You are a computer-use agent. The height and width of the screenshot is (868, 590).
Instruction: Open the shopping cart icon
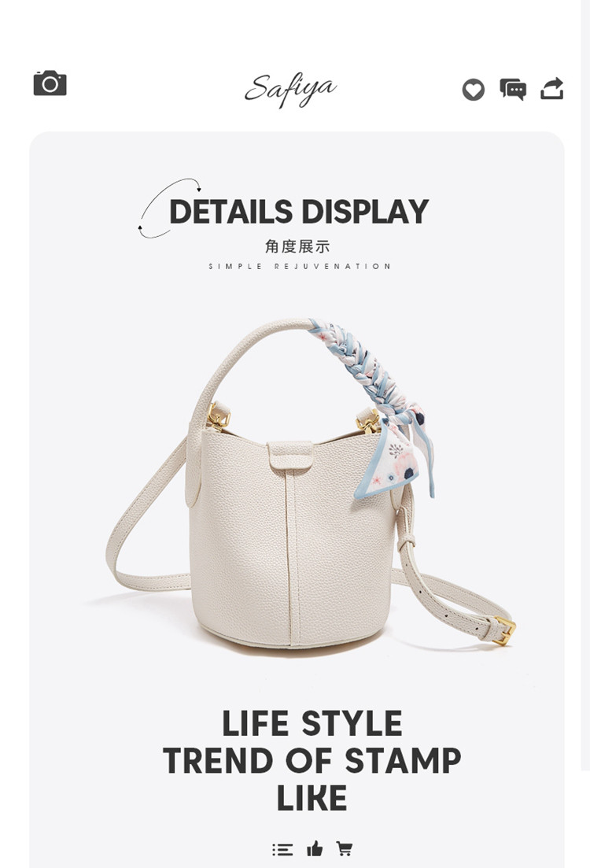345,848
